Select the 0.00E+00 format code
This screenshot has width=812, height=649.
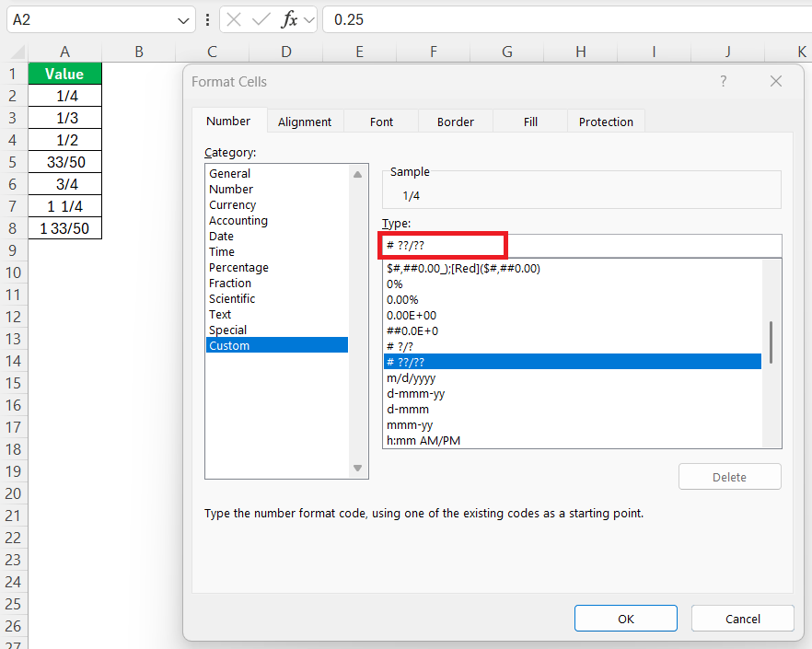(x=573, y=315)
